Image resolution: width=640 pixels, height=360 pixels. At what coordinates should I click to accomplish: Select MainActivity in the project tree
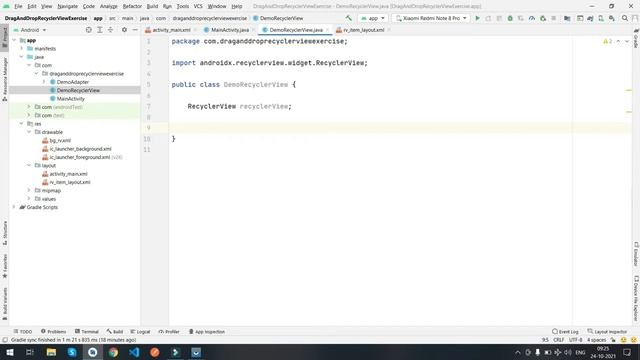71,99
